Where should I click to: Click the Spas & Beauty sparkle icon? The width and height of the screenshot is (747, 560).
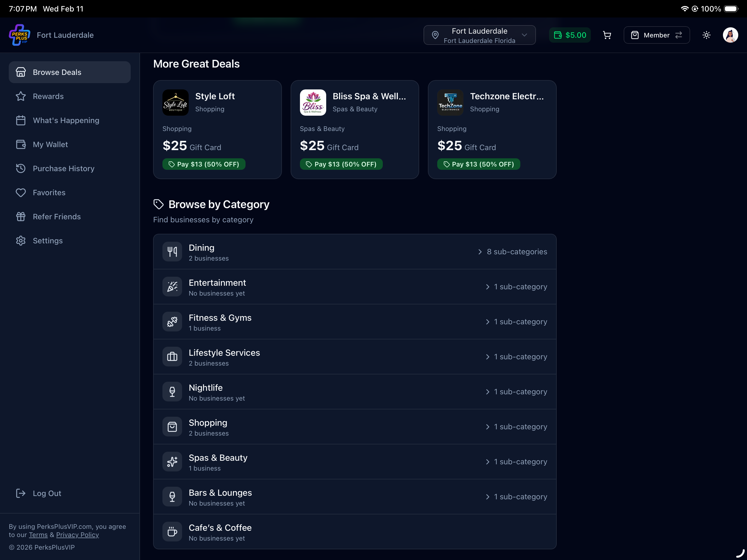coord(172,462)
